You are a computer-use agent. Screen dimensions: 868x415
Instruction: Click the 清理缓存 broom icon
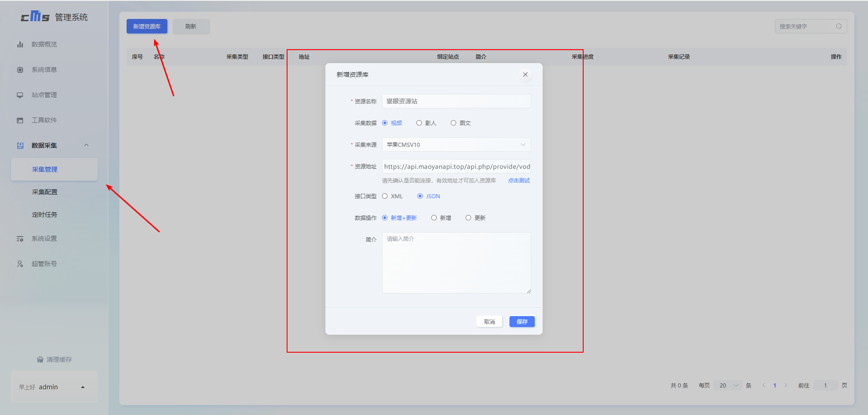click(x=40, y=359)
